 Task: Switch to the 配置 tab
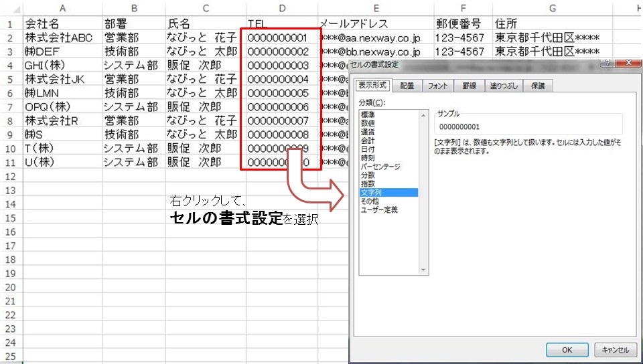(407, 86)
